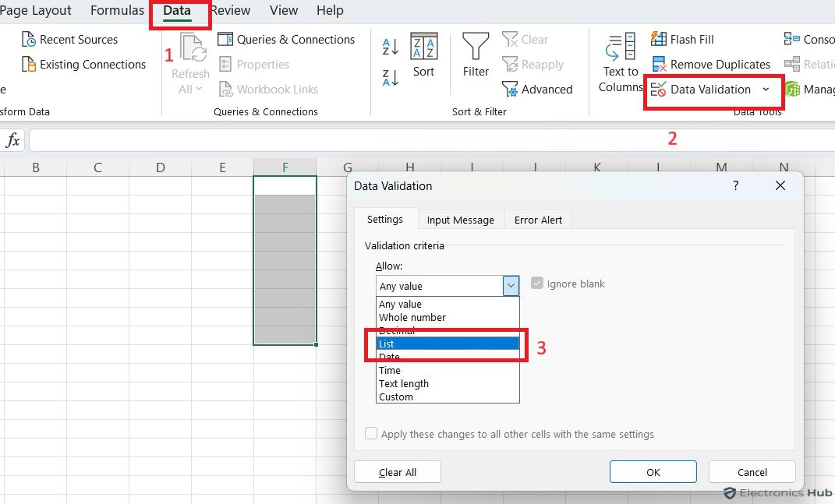Click the Advanced filter option
835x504 pixels.
coord(538,89)
